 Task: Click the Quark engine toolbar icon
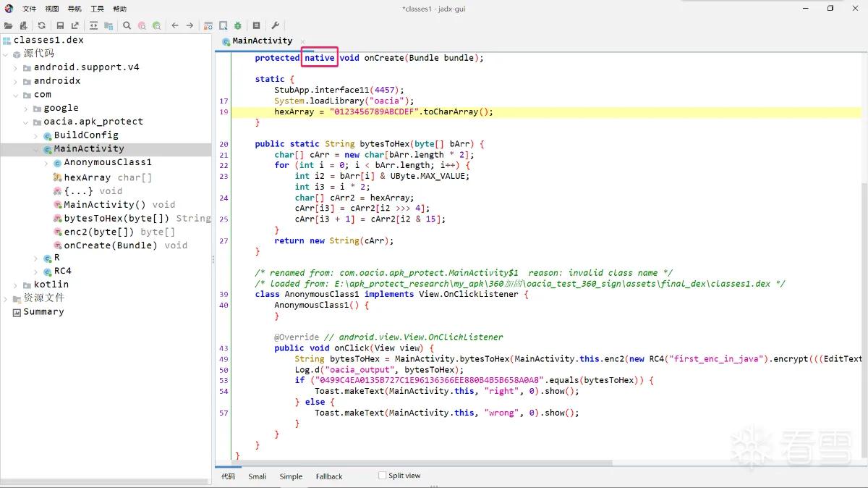[224, 25]
